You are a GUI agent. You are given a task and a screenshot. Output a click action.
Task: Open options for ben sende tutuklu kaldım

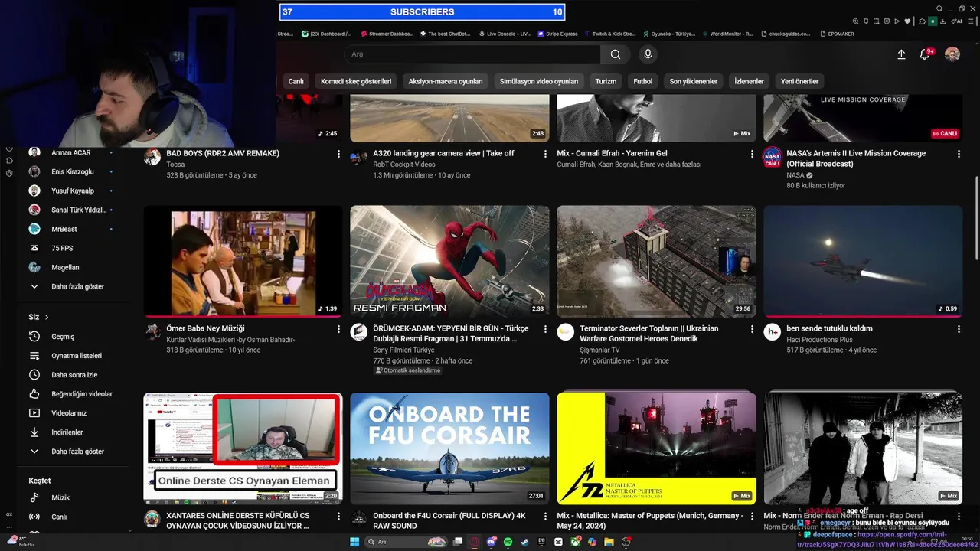tap(959, 329)
